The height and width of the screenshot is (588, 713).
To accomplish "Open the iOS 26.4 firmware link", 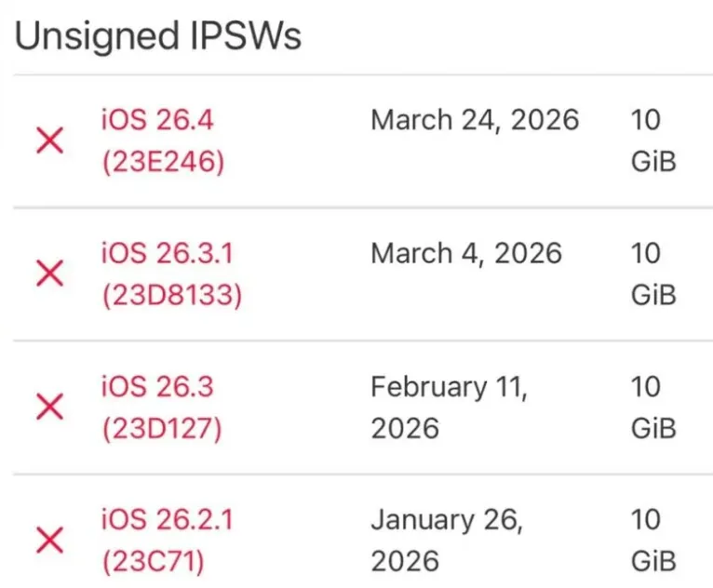I will (157, 120).
